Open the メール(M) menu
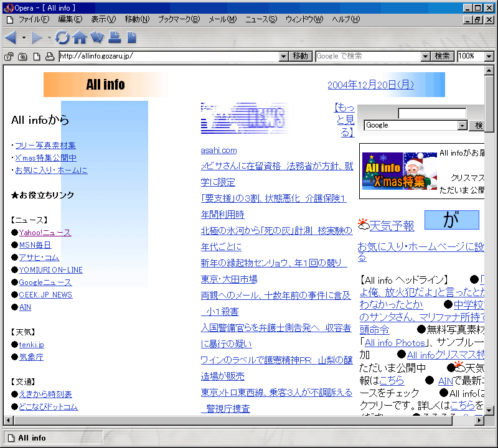This screenshot has height=448, width=498. tap(223, 19)
